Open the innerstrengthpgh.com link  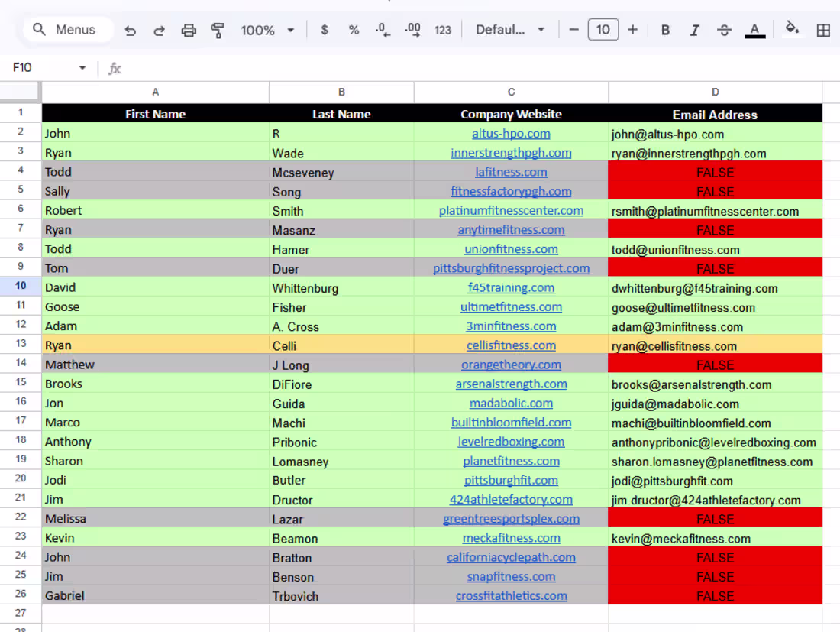(x=511, y=153)
